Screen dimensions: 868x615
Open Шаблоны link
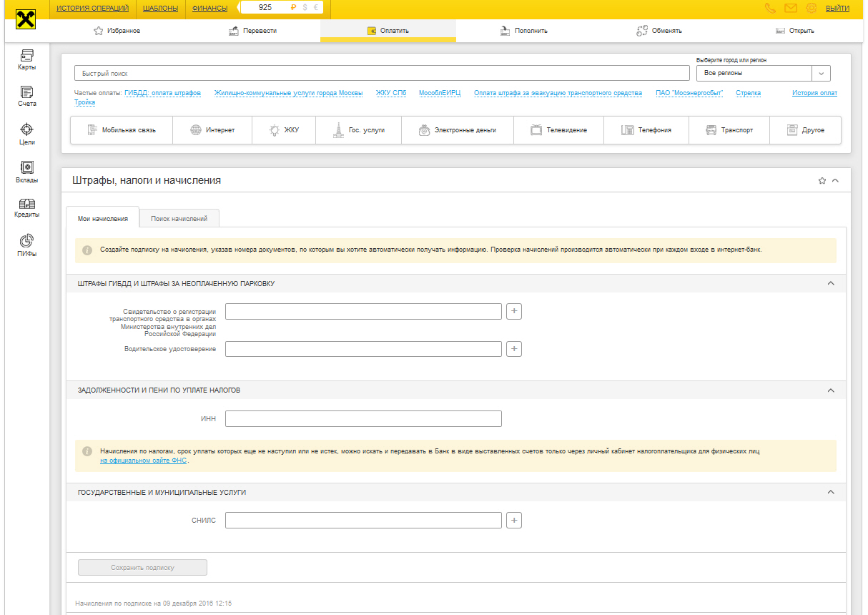160,9
